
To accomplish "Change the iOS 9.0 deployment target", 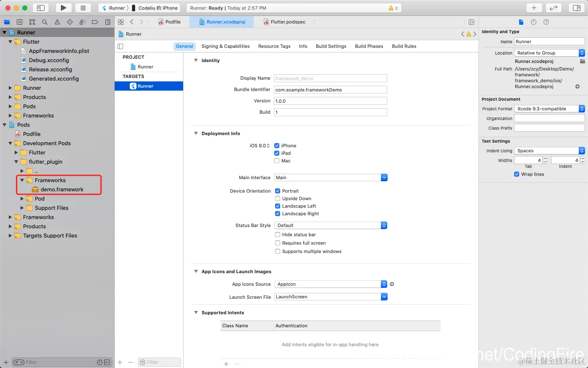I will 260,146.
